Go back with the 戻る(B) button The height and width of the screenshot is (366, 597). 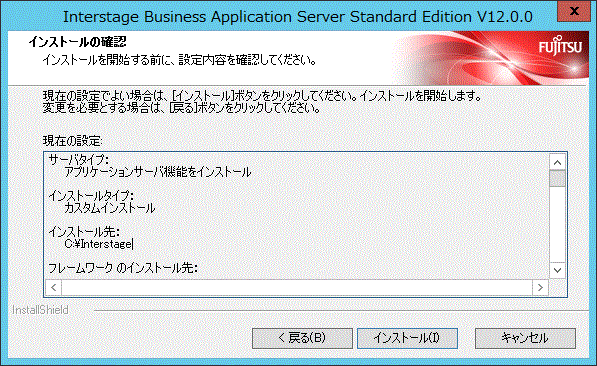click(302, 338)
